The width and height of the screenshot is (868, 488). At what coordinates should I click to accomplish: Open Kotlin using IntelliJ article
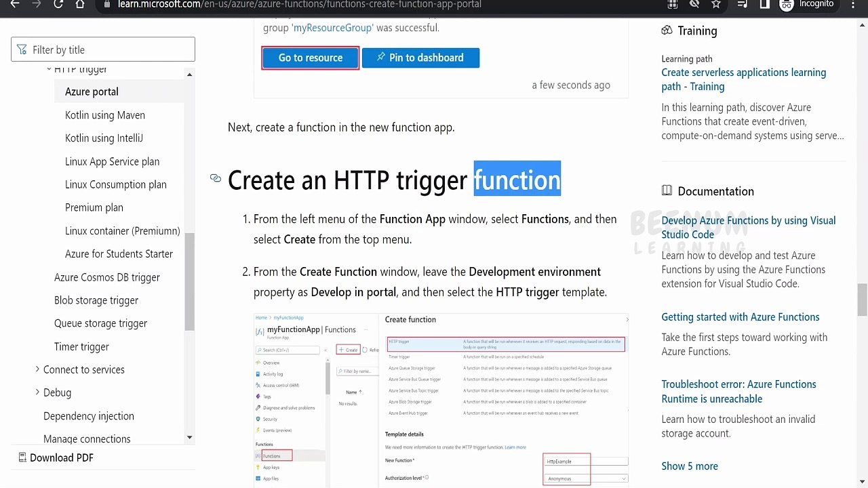104,138
